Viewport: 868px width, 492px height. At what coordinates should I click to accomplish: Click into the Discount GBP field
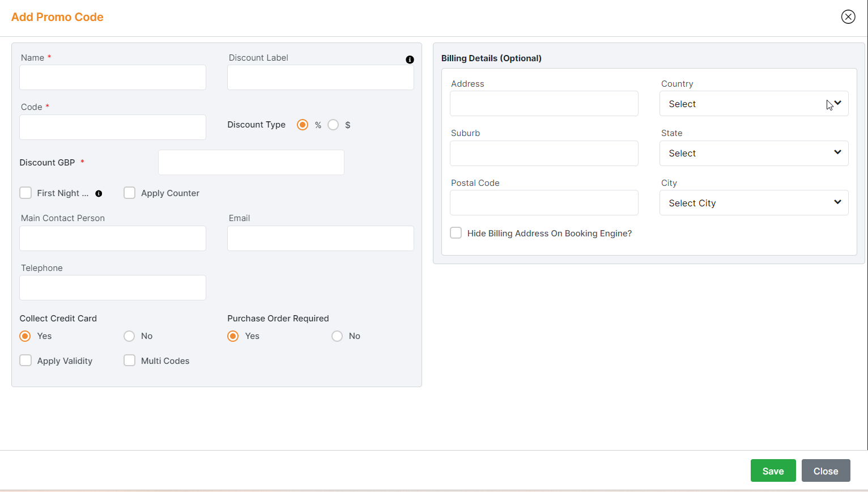point(251,163)
